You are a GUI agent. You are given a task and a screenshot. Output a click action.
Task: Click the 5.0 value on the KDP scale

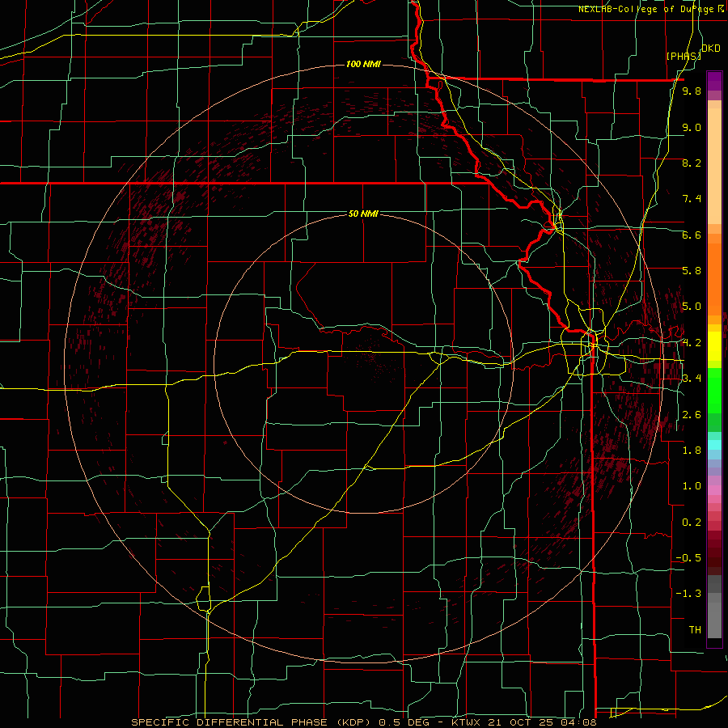(x=692, y=307)
